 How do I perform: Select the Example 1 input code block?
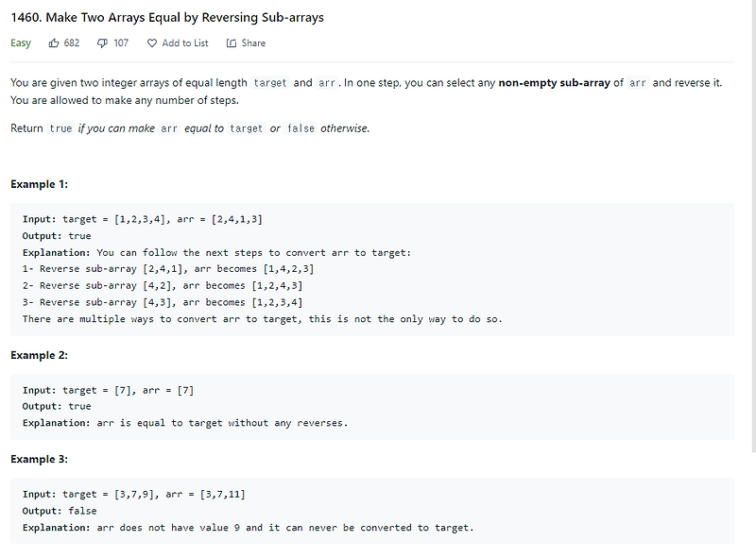click(142, 218)
